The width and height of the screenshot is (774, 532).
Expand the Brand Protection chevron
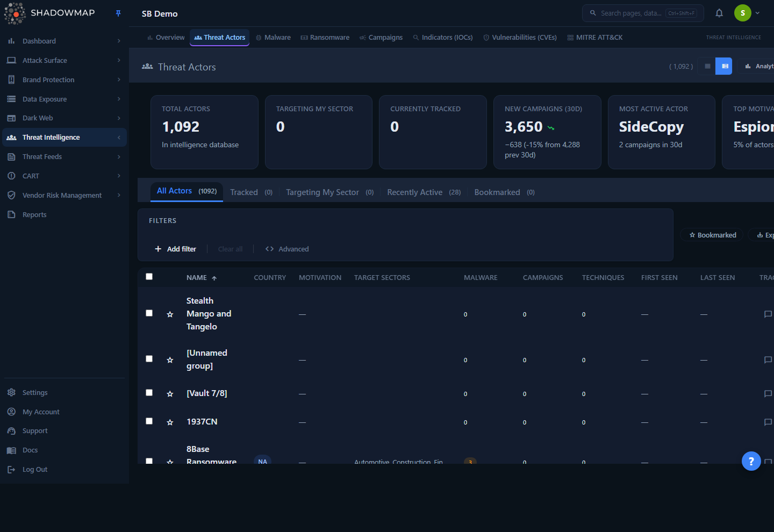(x=119, y=80)
